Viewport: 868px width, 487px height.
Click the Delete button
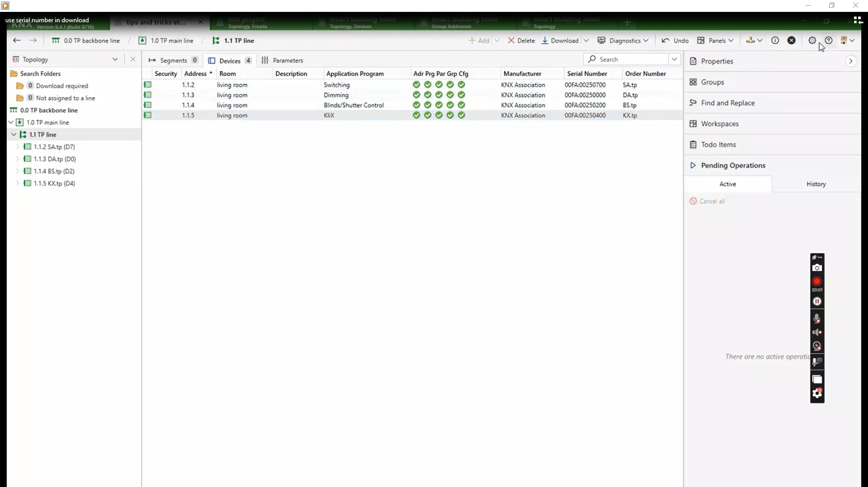pyautogui.click(x=521, y=40)
